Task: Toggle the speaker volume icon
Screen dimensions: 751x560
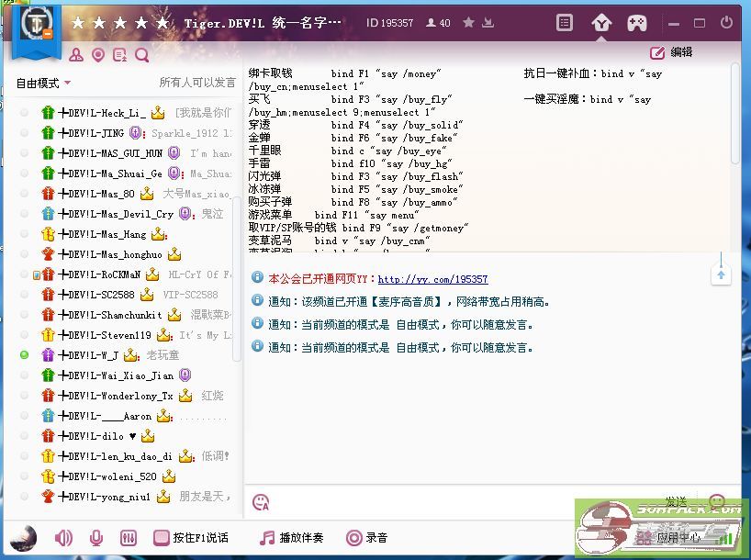Action: point(63,538)
